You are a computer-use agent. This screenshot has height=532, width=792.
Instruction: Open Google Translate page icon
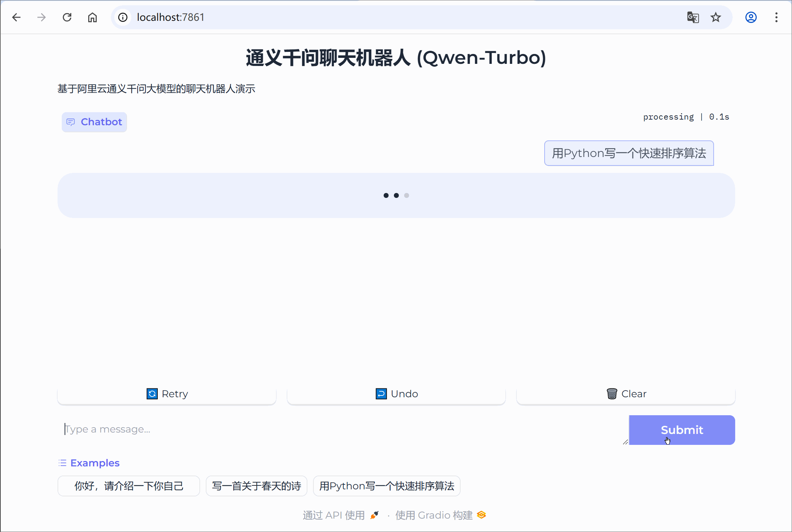[693, 17]
